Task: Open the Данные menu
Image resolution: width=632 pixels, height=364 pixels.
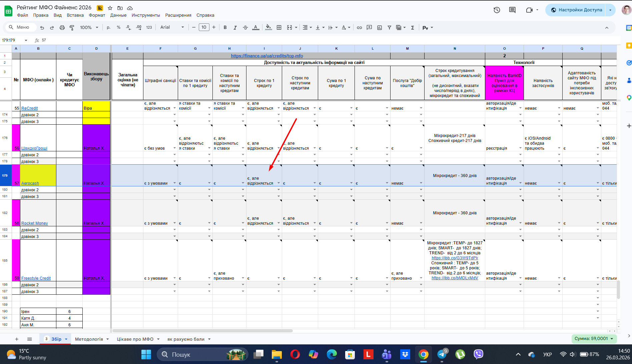Action: point(118,15)
